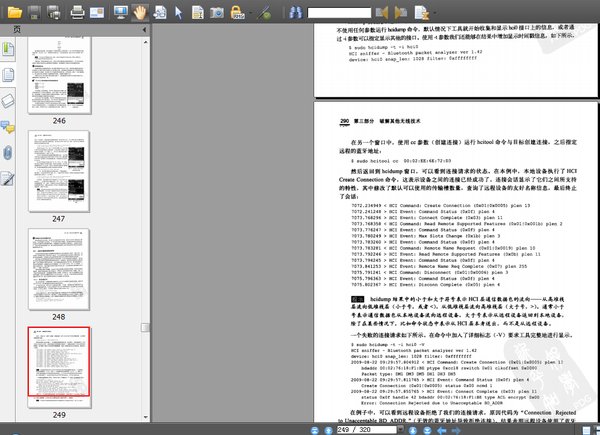Select the text selection page tool
The image size is (600, 435).
coord(197,13)
